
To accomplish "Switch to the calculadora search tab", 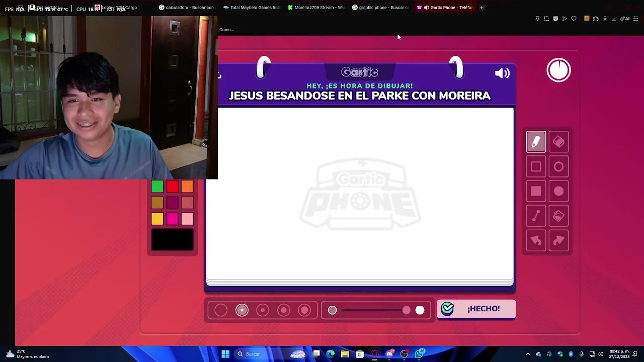I will [x=186, y=8].
